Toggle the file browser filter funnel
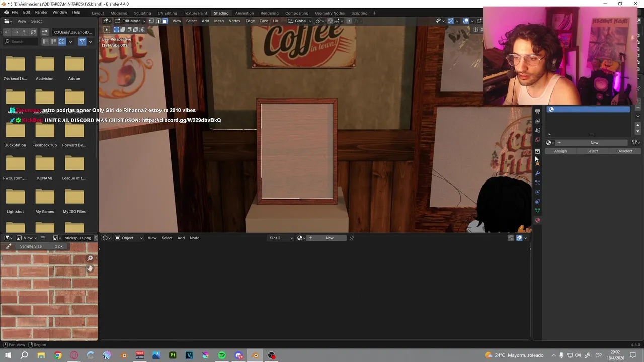 pos(82,42)
